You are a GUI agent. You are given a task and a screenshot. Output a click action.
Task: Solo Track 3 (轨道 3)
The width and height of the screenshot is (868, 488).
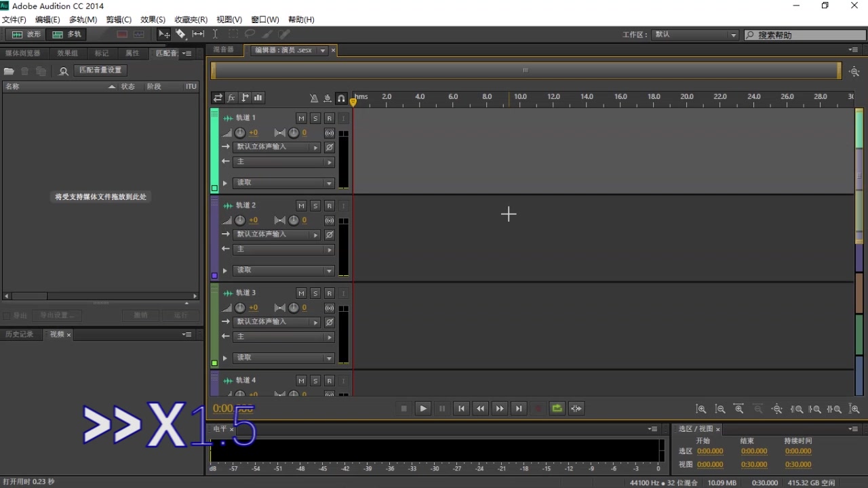tap(315, 293)
